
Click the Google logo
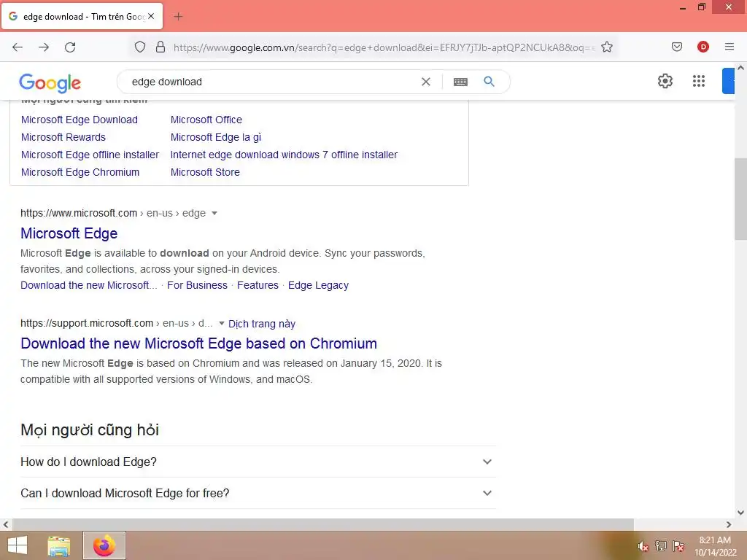[50, 83]
